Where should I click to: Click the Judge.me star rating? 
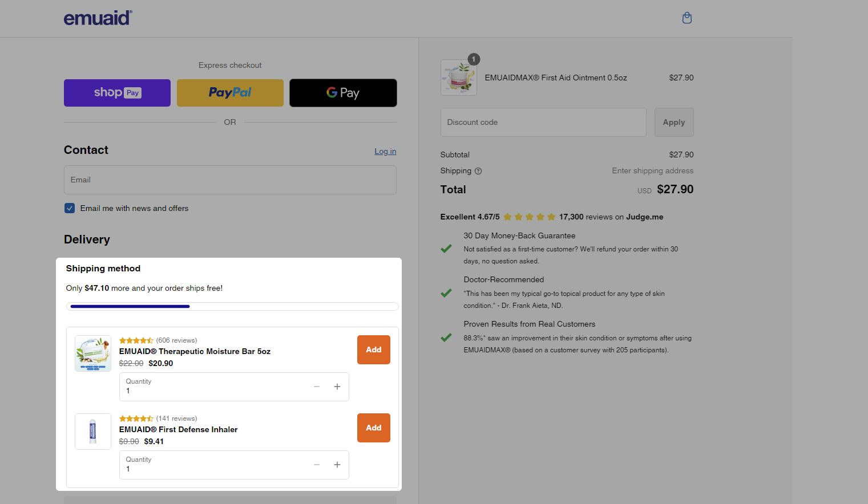(529, 217)
